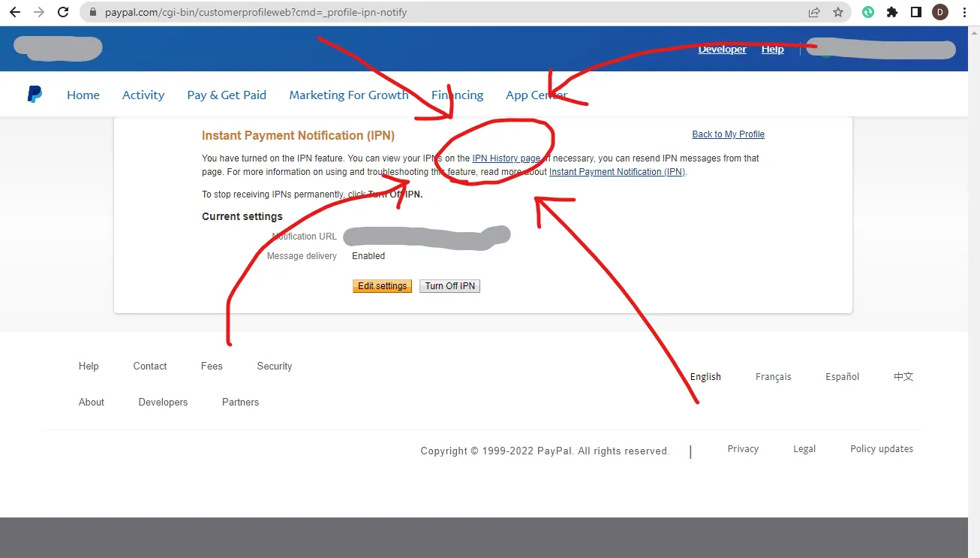The width and height of the screenshot is (980, 558).
Task: Open the Chrome profile avatar
Action: point(940,12)
